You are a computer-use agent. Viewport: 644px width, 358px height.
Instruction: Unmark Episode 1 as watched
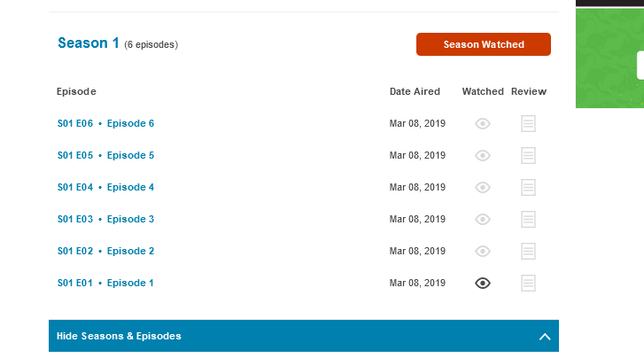pos(483,284)
